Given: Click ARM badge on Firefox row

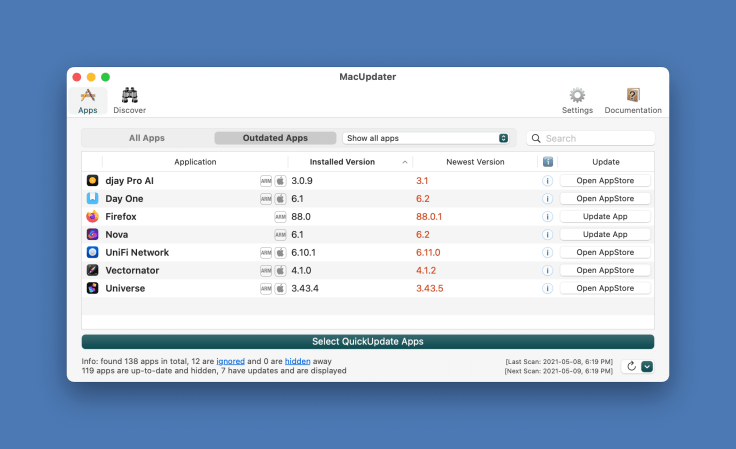Looking at the screenshot, I should tap(280, 216).
